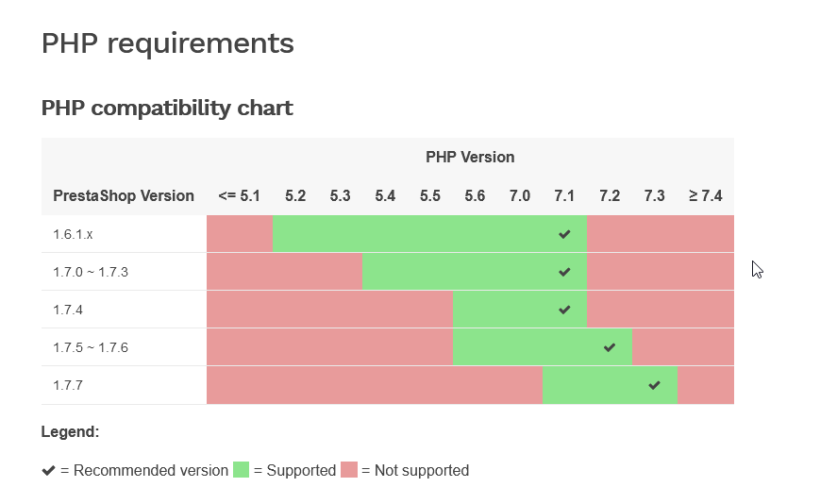Image resolution: width=837 pixels, height=504 pixels.
Task: Click the 1.7.5 ~ 1.7.6 row label
Action: point(91,347)
